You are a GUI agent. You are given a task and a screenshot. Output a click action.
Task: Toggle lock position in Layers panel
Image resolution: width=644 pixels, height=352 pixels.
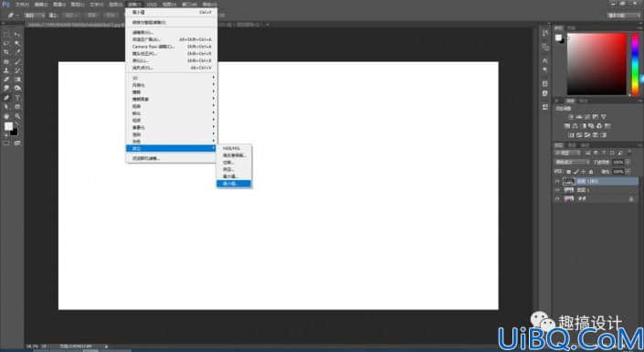pyautogui.click(x=584, y=172)
